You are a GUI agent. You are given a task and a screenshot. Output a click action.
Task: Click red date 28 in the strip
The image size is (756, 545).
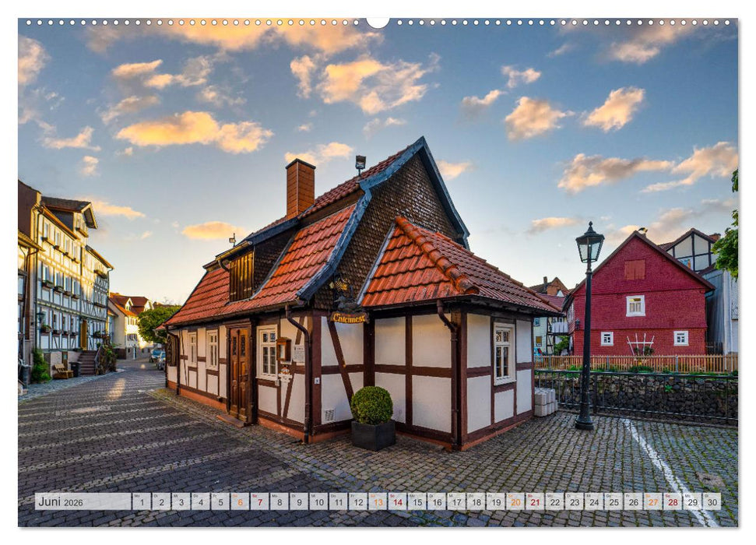click(672, 501)
